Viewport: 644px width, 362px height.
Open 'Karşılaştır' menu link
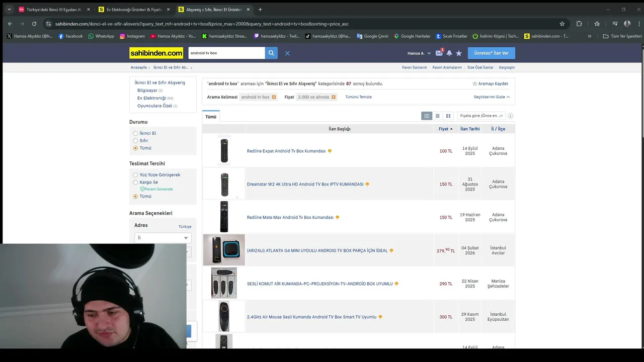tap(507, 67)
